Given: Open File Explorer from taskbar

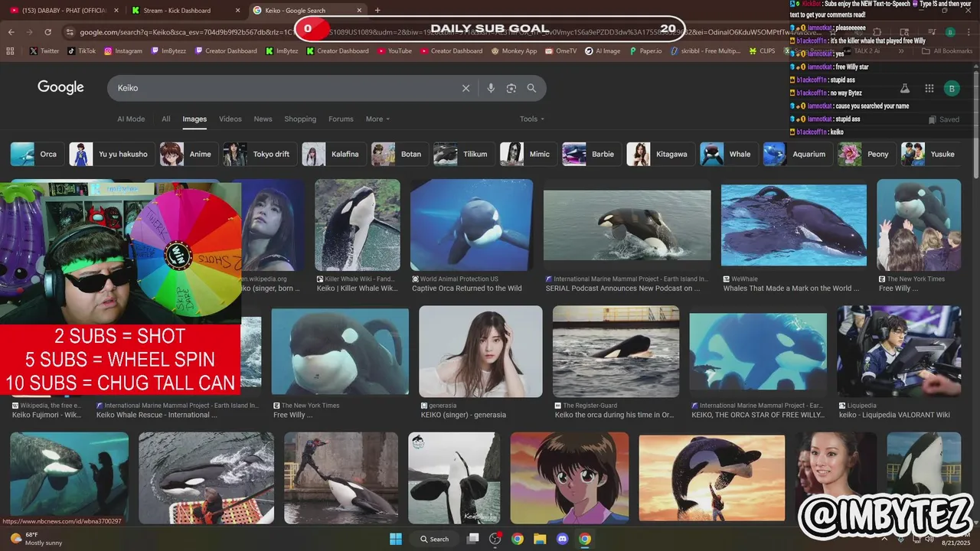Looking at the screenshot, I should pyautogui.click(x=540, y=539).
